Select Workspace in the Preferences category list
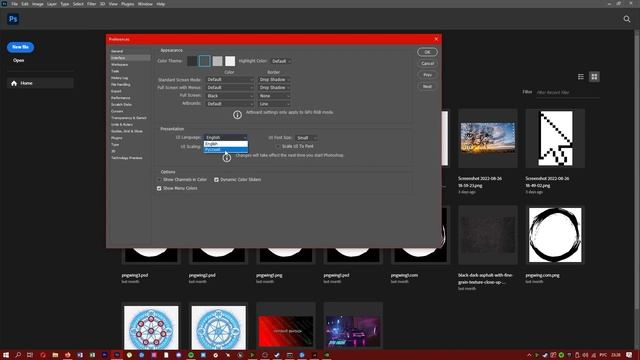 [120, 64]
